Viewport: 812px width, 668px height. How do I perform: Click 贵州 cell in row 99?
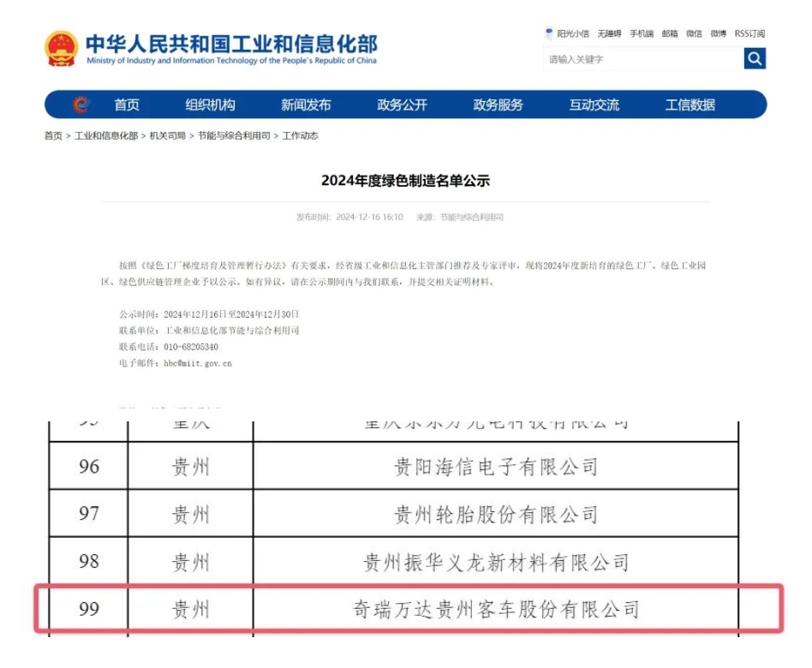click(x=190, y=610)
